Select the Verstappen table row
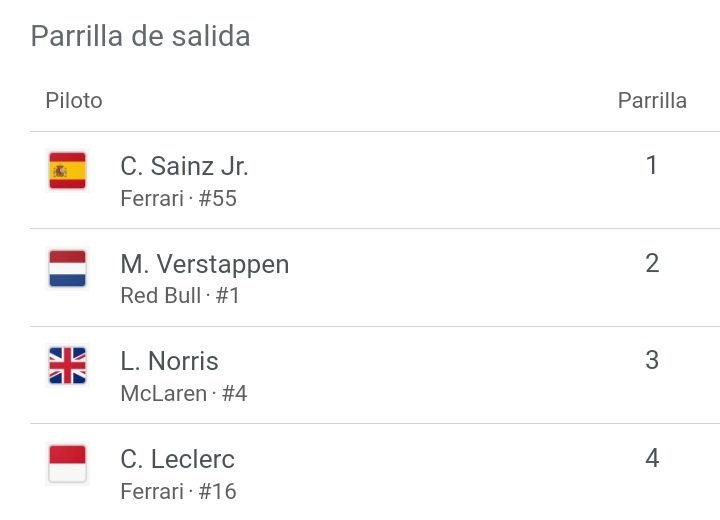Screen dimensions: 720x520 [375, 277]
